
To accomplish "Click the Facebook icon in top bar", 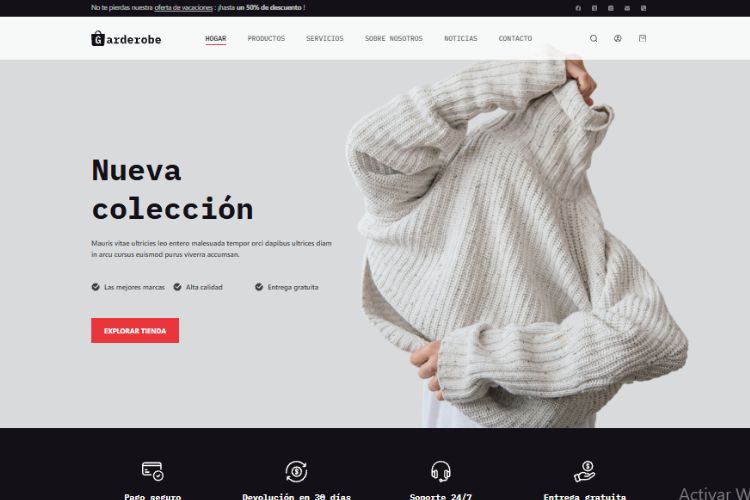I will [x=578, y=8].
